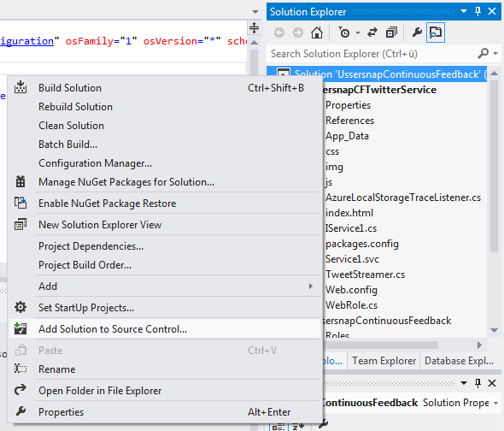The image size is (504, 431).
Task: Select AzureLocalStorageTraceListener.cs file
Action: (x=403, y=198)
